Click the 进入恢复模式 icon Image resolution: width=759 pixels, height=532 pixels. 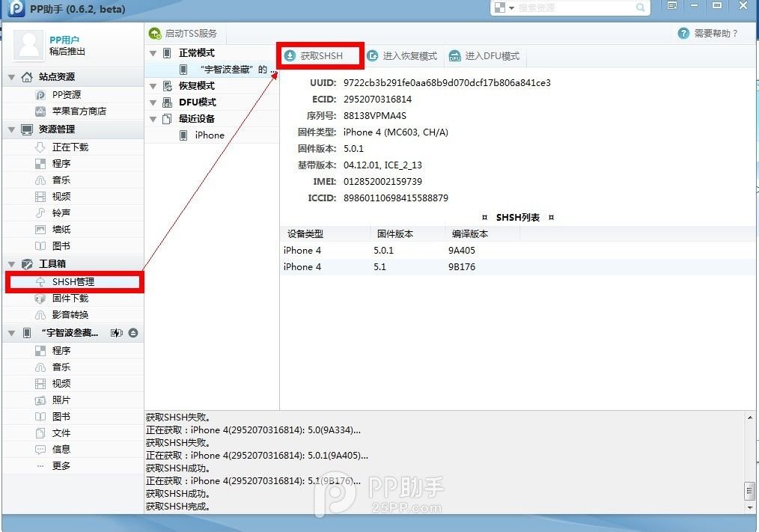coord(372,55)
